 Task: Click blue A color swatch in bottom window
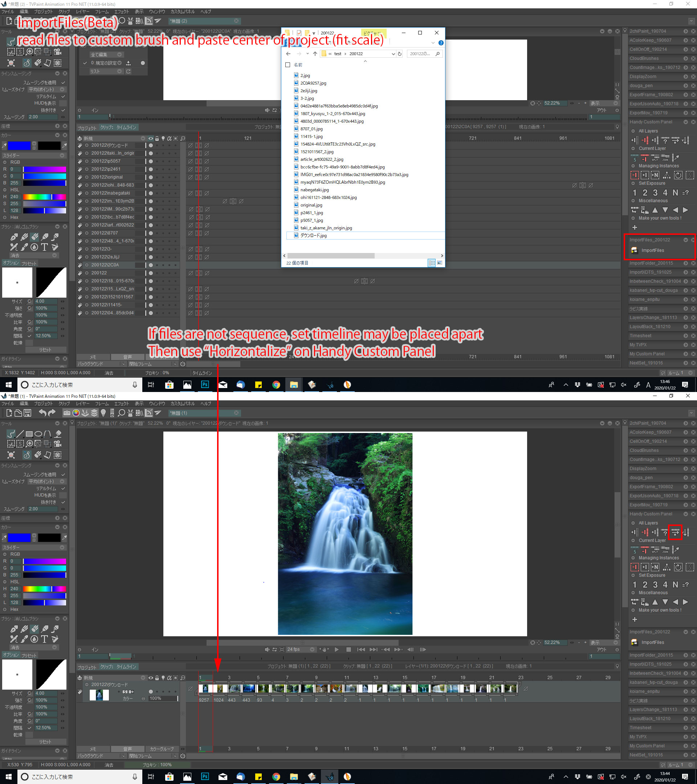point(19,538)
